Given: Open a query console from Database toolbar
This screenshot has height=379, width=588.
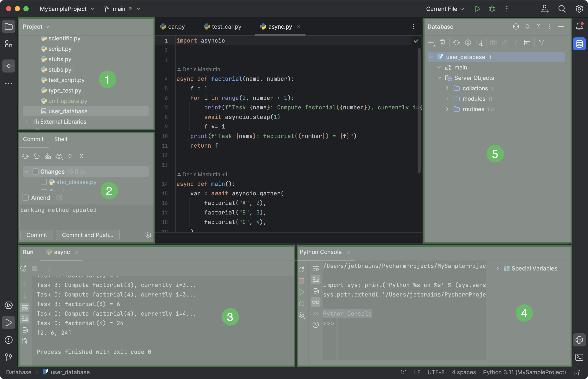Looking at the screenshot, I should tap(527, 43).
